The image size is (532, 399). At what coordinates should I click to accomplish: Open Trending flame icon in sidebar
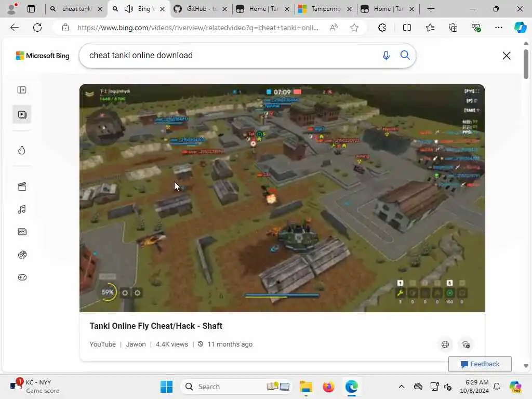[22, 150]
